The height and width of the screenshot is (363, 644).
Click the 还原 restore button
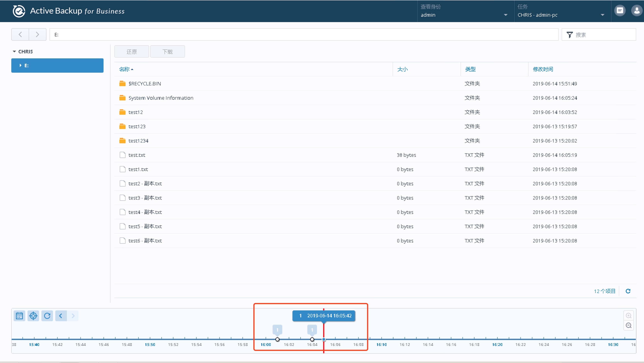[x=132, y=52]
